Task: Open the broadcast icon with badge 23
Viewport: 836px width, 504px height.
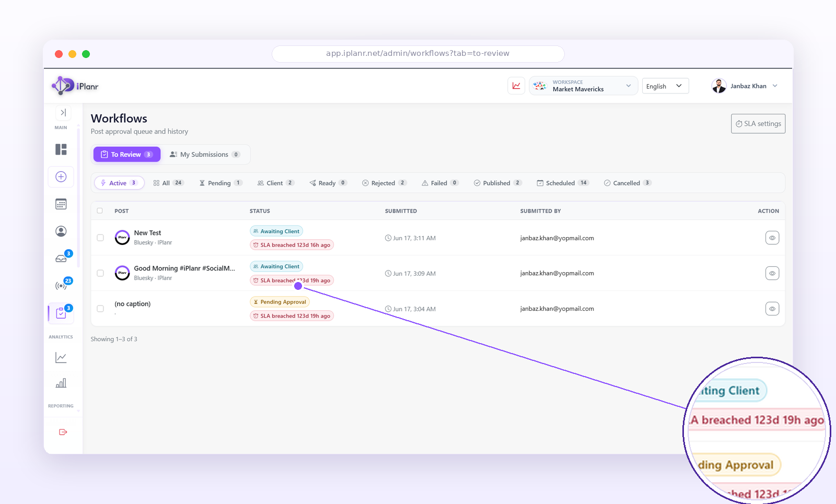Action: pyautogui.click(x=61, y=286)
